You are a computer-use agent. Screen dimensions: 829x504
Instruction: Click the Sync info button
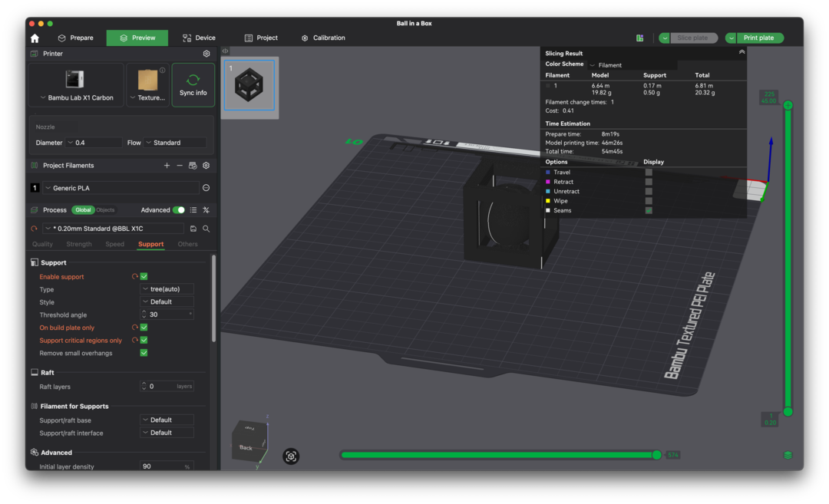click(x=193, y=85)
